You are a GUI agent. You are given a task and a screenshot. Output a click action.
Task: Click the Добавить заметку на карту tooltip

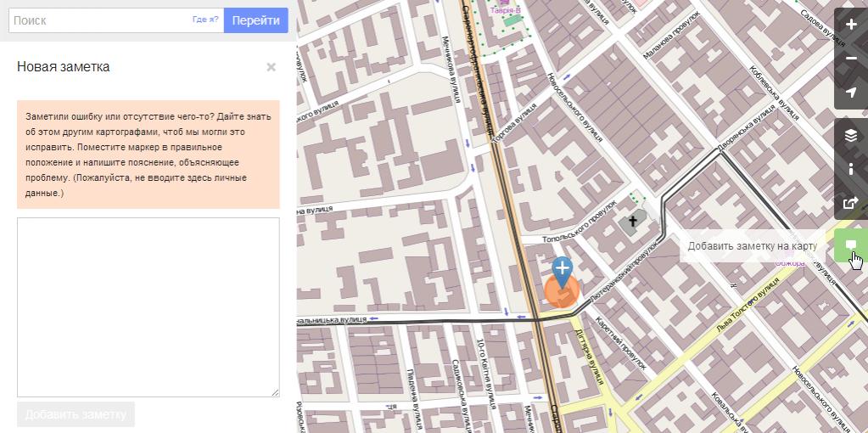pos(753,246)
